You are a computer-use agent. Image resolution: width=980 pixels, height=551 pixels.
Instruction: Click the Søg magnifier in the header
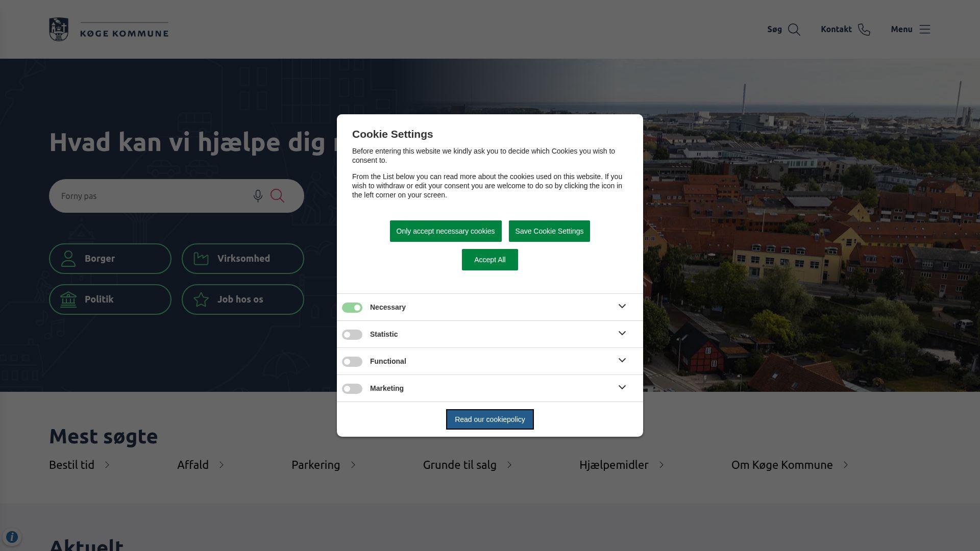coord(794,30)
